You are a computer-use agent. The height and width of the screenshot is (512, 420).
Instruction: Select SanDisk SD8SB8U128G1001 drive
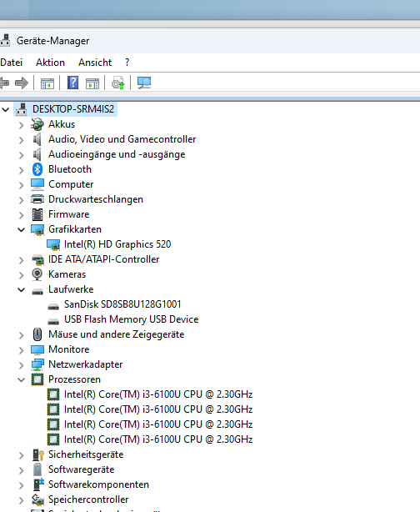pos(122,304)
